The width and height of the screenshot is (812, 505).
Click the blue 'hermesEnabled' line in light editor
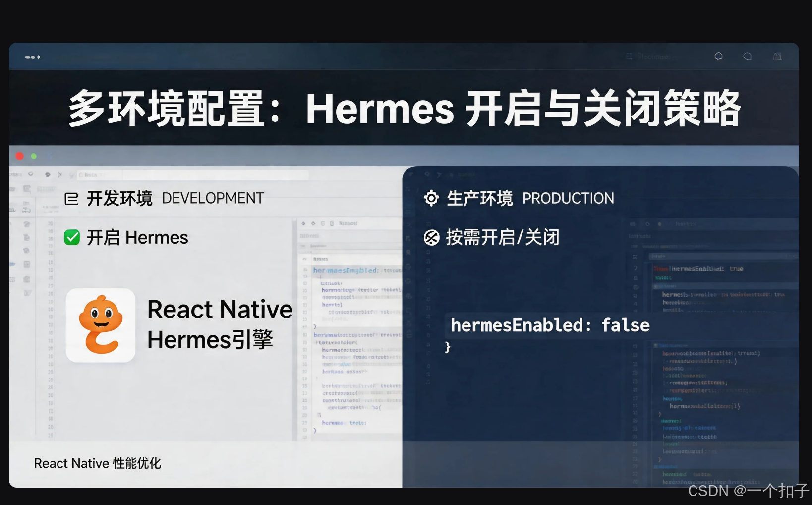pyautogui.click(x=357, y=270)
